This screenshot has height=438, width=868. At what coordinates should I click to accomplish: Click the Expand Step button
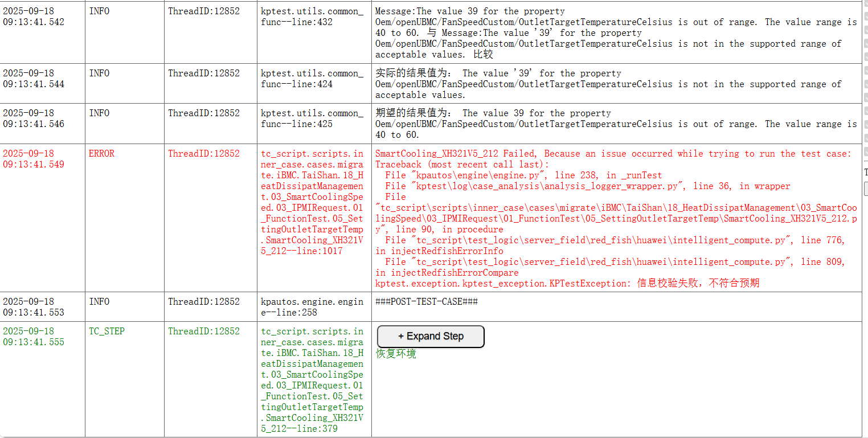point(431,336)
